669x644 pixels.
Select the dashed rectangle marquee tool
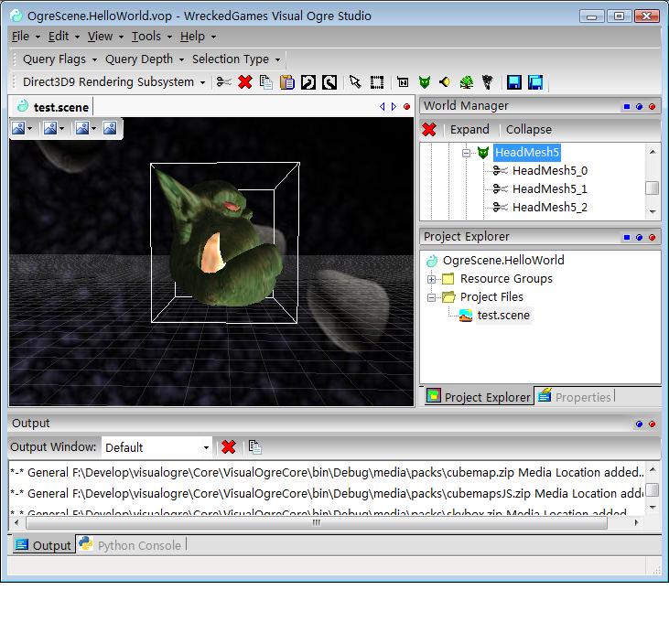[x=376, y=82]
